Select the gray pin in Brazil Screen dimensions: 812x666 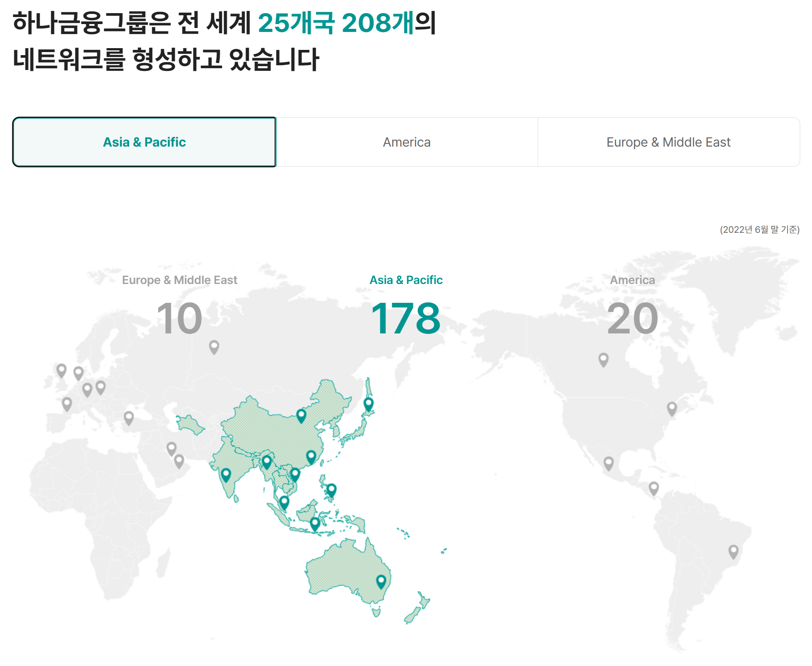[x=734, y=552]
